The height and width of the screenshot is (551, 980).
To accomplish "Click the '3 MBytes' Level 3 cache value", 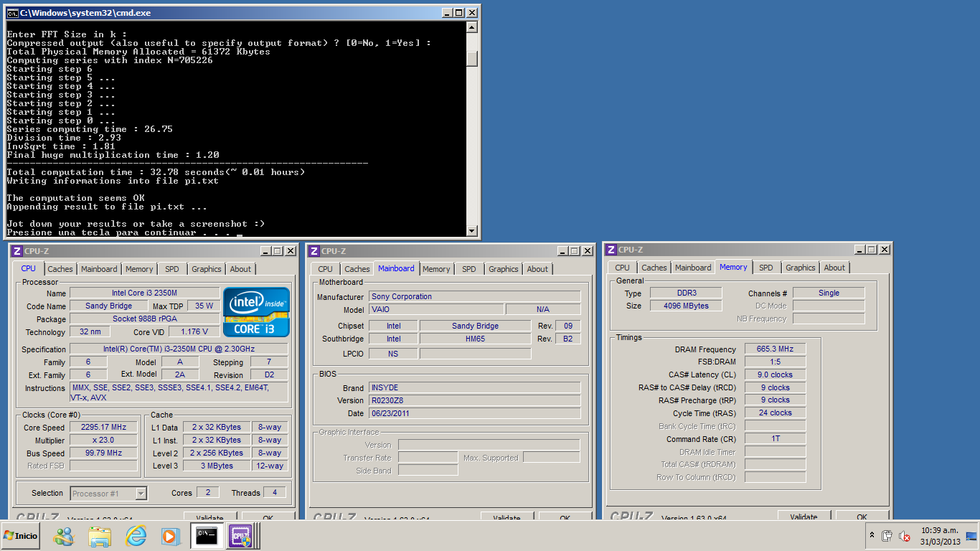I will [x=217, y=466].
